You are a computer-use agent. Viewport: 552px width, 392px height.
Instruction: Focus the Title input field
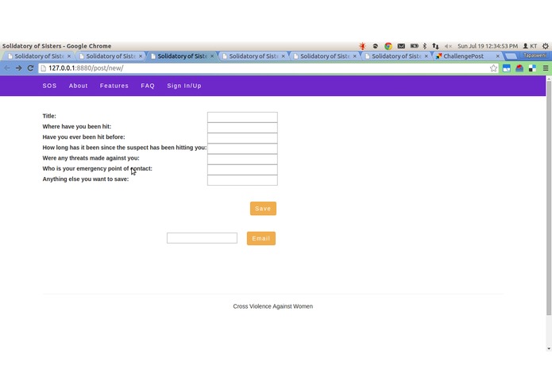pyautogui.click(x=242, y=117)
